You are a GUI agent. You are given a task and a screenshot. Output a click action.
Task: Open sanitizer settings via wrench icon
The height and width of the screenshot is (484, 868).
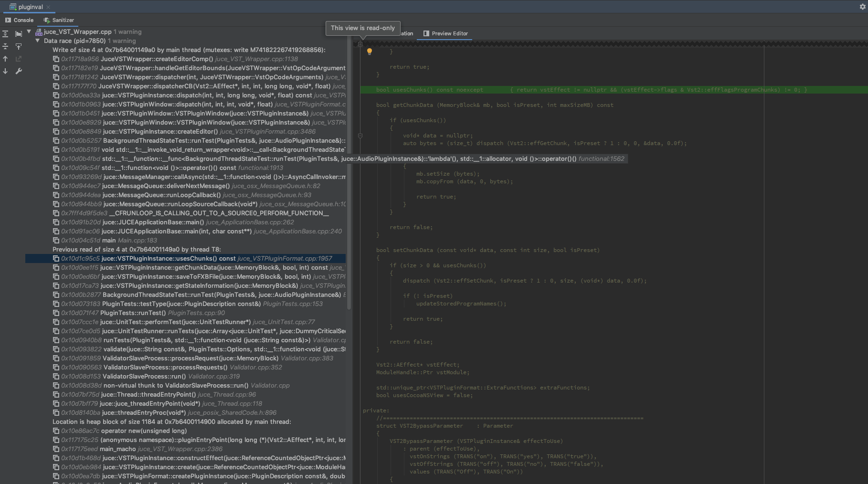pyautogui.click(x=19, y=71)
